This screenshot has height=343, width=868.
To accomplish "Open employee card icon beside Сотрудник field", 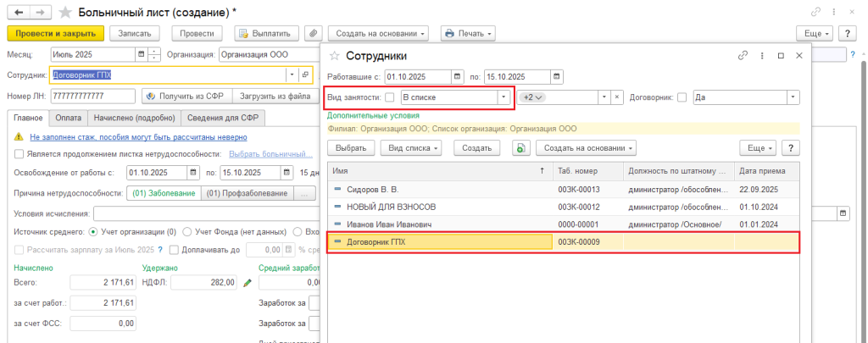I will coord(305,75).
